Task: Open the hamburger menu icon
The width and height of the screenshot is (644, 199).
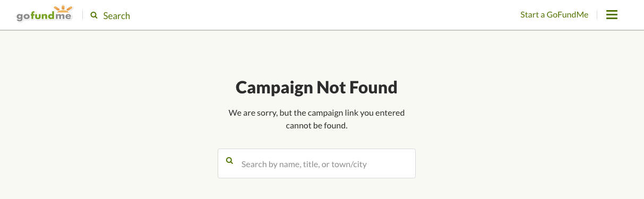Action: point(612,15)
